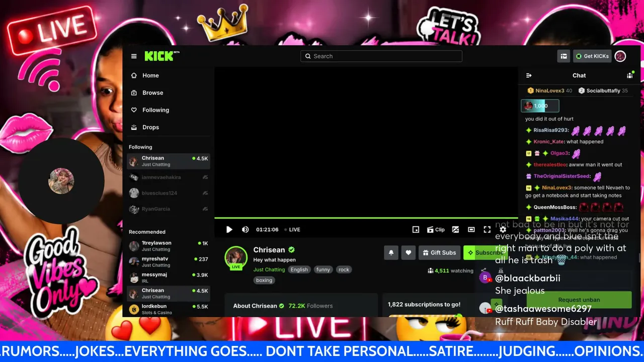
Task: Click the Chrisean channel name
Action: coord(269,250)
